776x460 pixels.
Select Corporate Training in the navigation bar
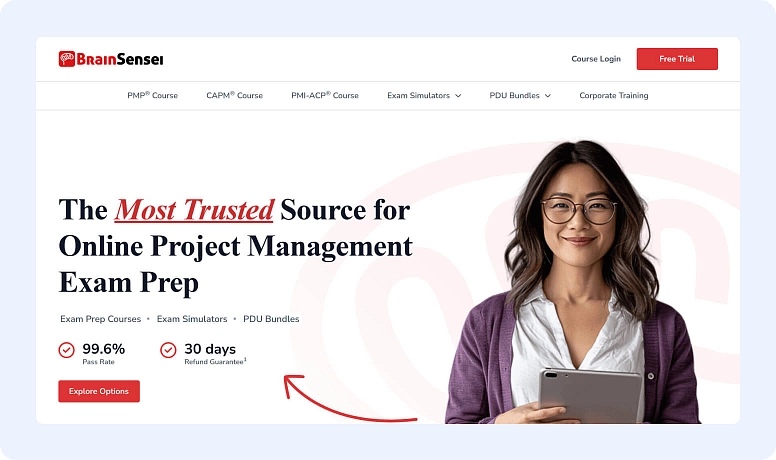613,96
